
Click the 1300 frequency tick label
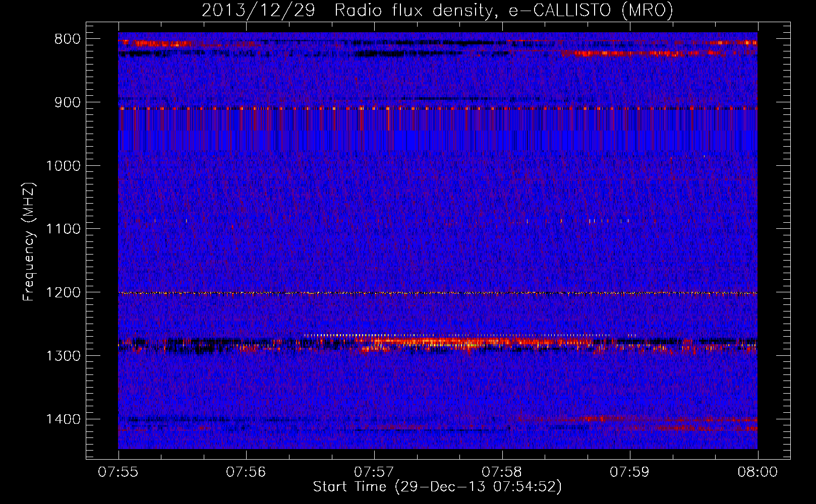tap(63, 356)
